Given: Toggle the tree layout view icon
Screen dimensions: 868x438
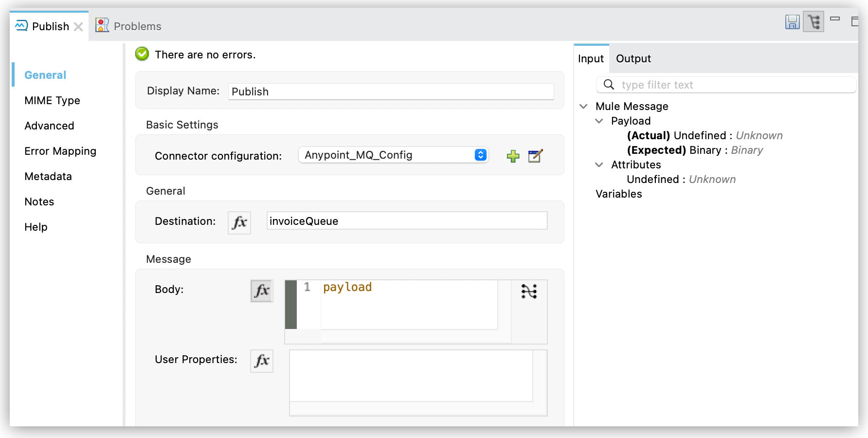Looking at the screenshot, I should [x=814, y=22].
